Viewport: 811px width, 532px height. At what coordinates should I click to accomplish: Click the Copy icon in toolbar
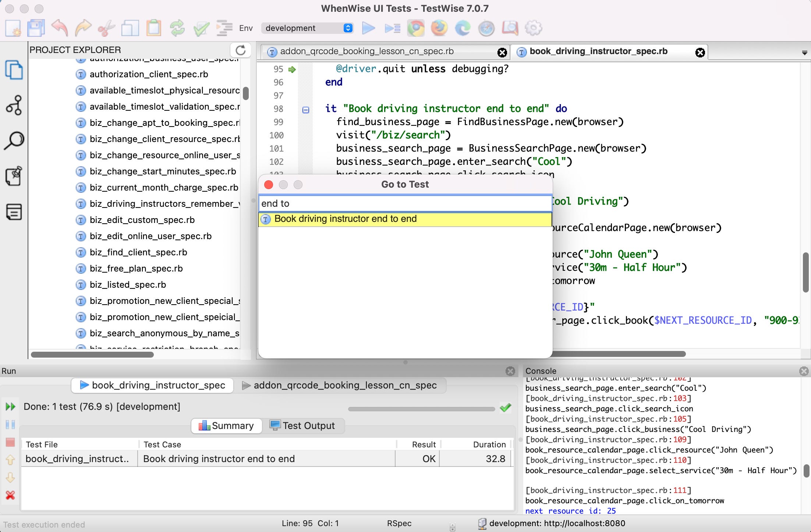pos(130,28)
